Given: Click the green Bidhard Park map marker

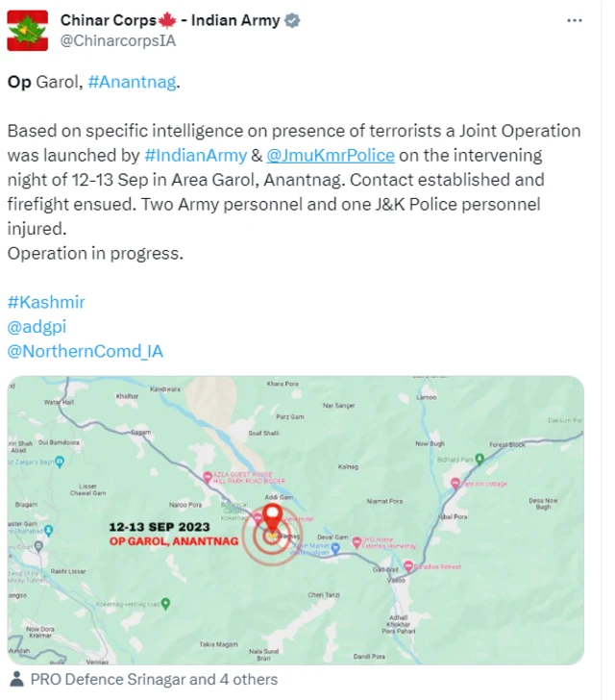Looking at the screenshot, I should [480, 459].
